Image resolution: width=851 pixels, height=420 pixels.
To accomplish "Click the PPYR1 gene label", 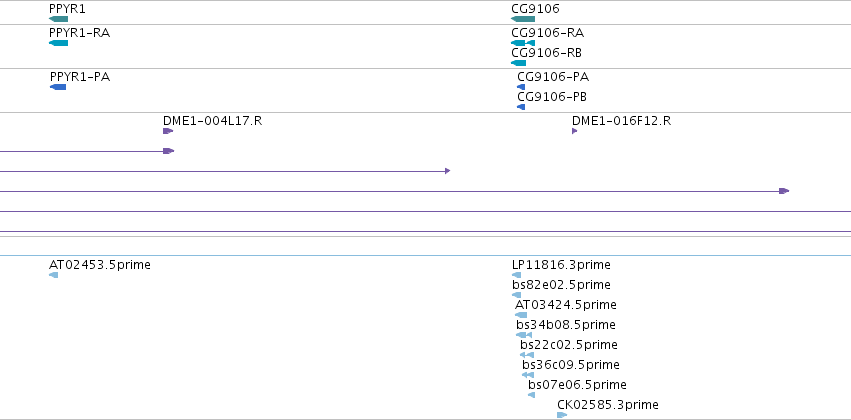I will click(67, 9).
